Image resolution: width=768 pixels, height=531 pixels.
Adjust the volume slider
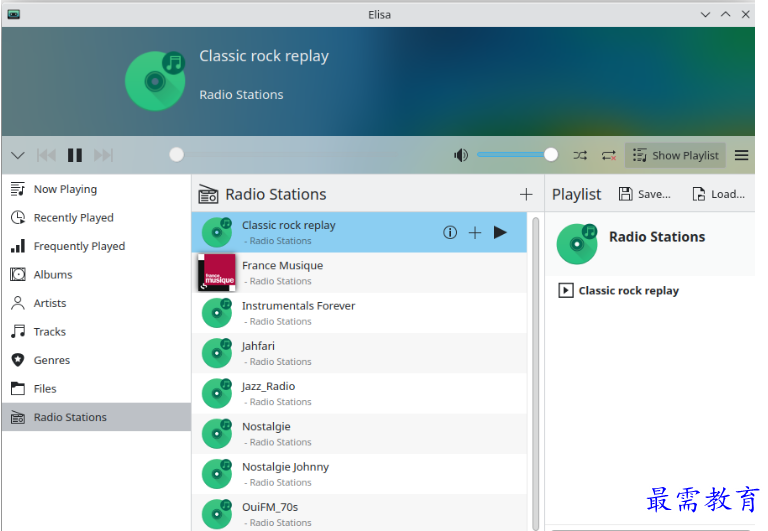(x=515, y=155)
